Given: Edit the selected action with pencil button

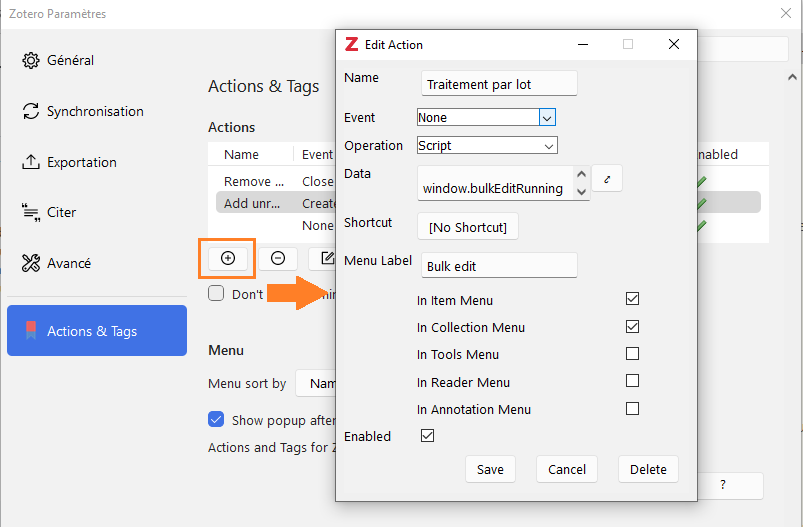Looking at the screenshot, I should [323, 258].
